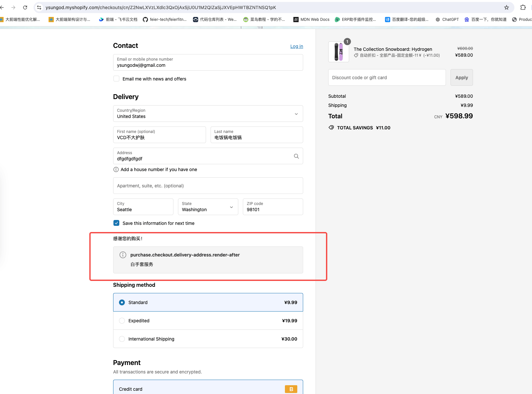This screenshot has width=532, height=394.
Task: Bookmark this page with the star icon
Action: [x=506, y=7]
